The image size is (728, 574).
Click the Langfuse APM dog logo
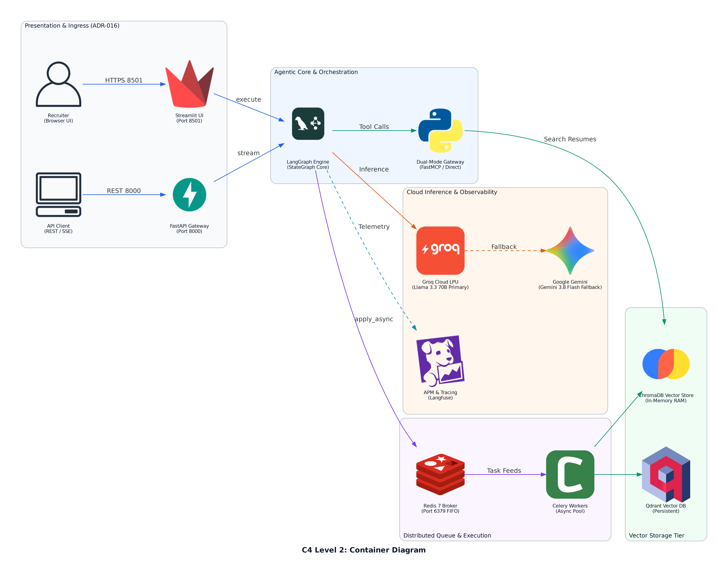[440, 361]
